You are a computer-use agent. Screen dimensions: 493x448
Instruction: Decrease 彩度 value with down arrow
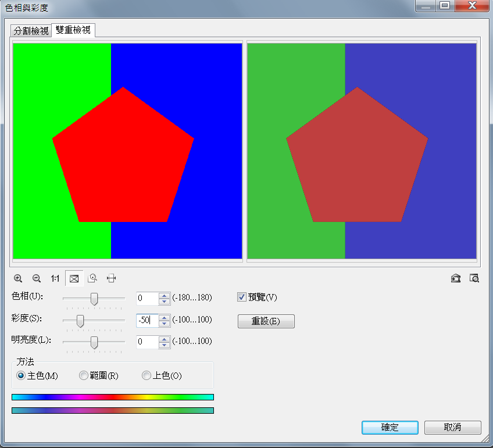[164, 323]
